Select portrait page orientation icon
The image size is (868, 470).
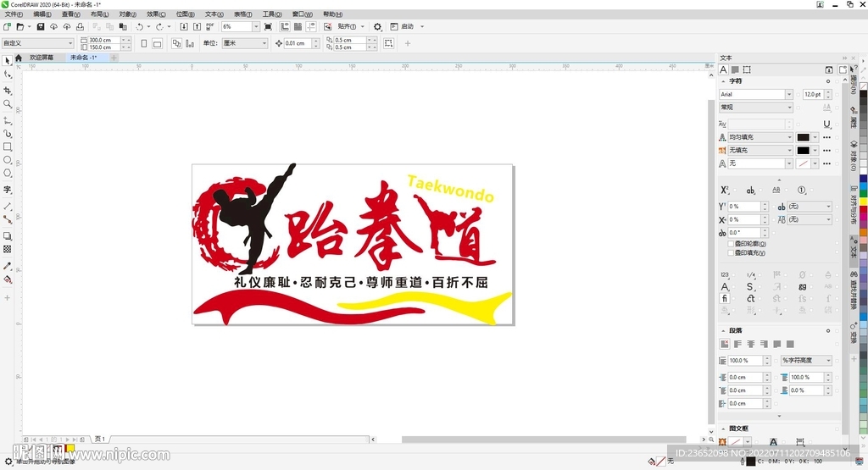[144, 43]
